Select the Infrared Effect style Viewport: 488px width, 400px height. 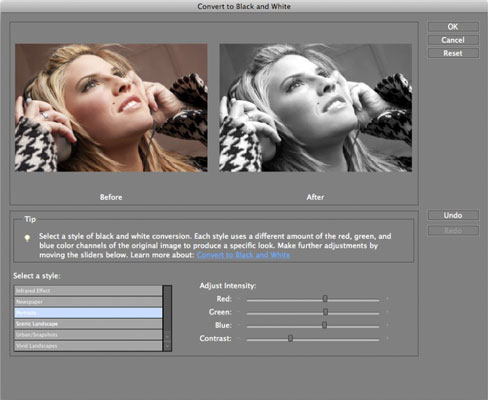[x=88, y=291]
